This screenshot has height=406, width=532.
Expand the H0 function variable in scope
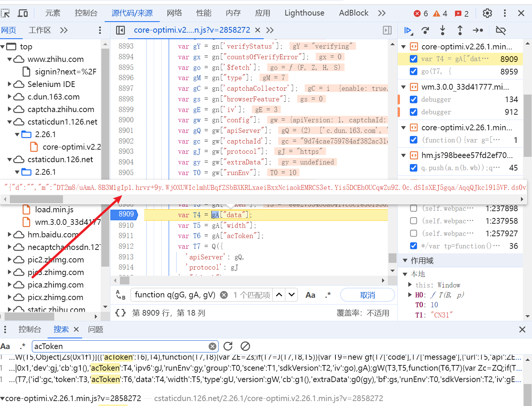click(410, 295)
